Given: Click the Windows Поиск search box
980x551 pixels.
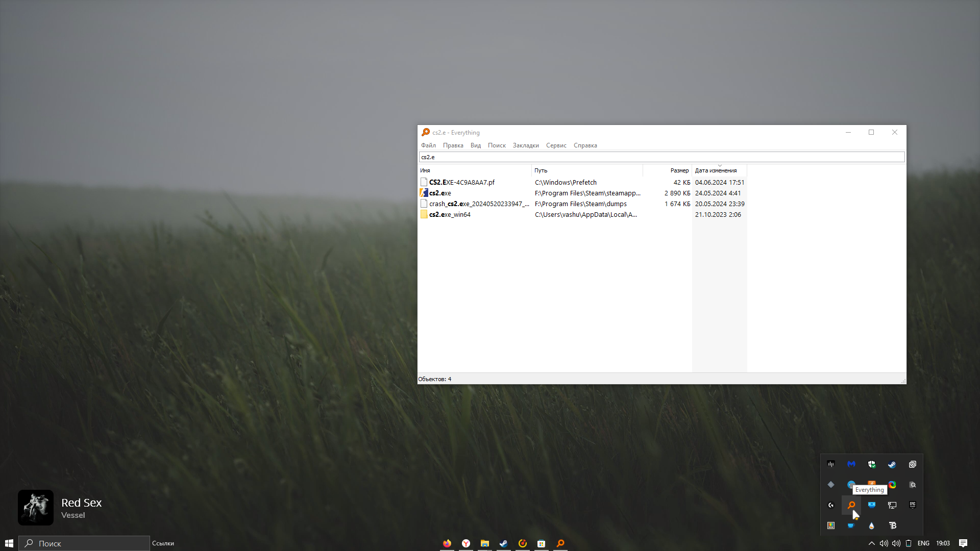Looking at the screenshot, I should click(84, 543).
